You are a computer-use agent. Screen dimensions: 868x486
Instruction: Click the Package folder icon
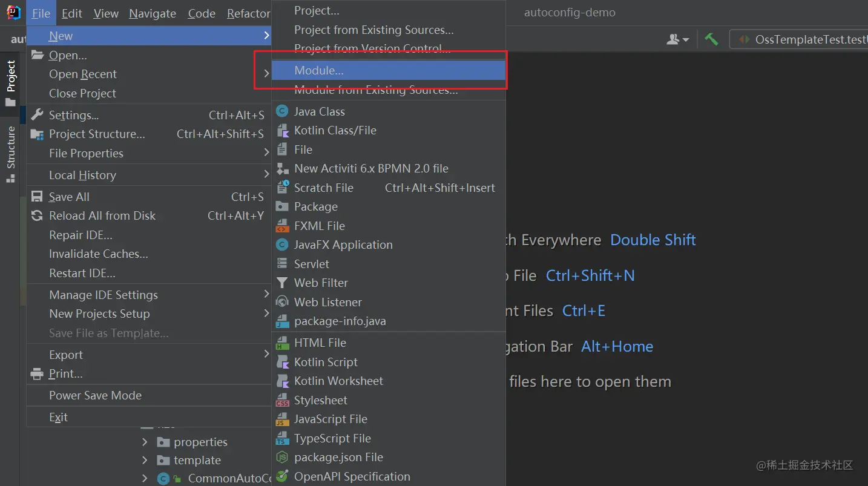pos(282,206)
